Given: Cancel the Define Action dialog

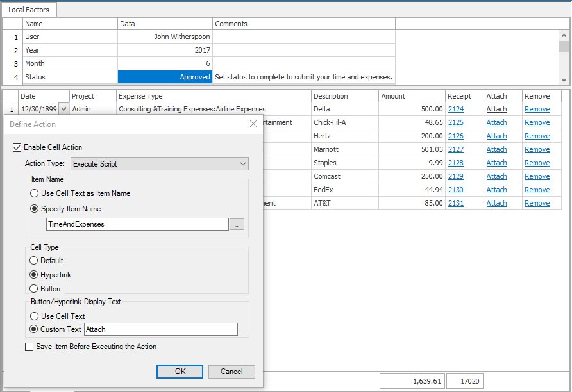Looking at the screenshot, I should (x=231, y=372).
